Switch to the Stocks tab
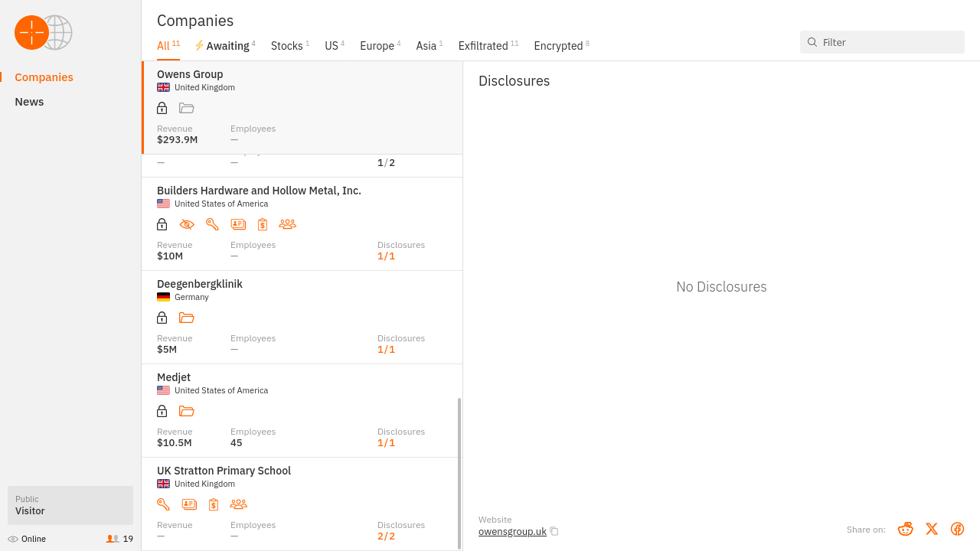The height and width of the screenshot is (551, 980). [x=290, y=46]
